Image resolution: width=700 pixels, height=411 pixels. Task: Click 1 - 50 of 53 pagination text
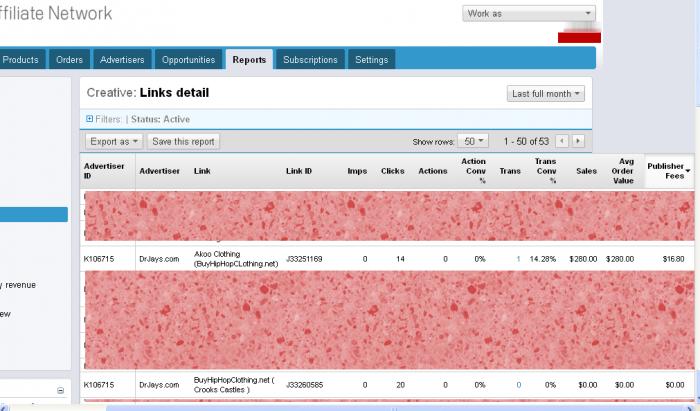[x=526, y=141]
